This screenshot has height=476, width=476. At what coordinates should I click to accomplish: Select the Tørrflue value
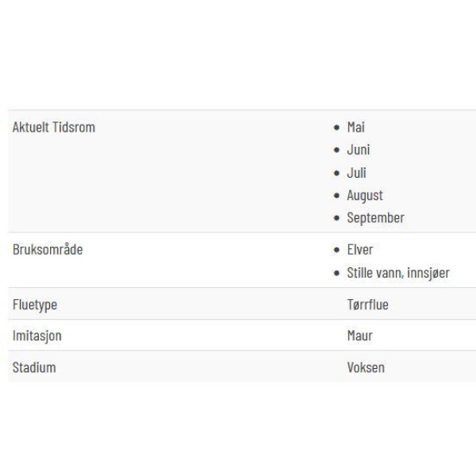(x=368, y=305)
